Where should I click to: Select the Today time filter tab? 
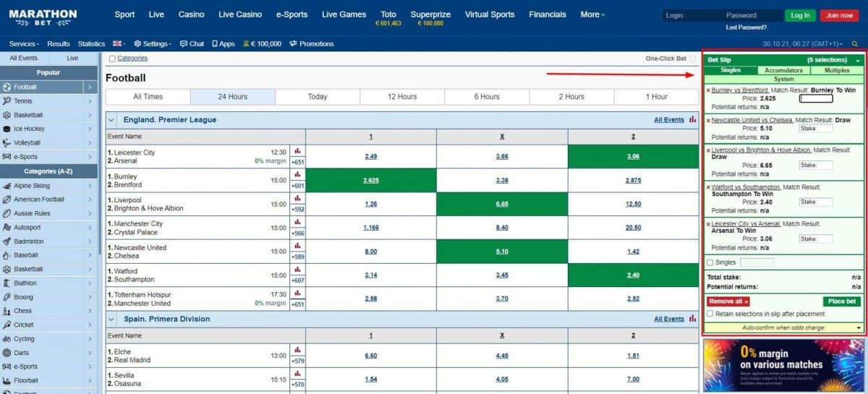coord(318,97)
